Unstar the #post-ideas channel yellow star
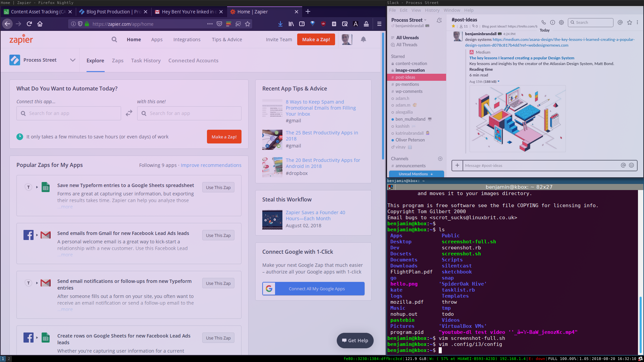The height and width of the screenshot is (362, 644). tap(453, 26)
